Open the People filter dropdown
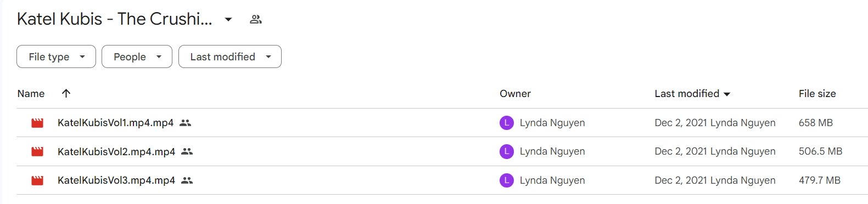 tap(137, 56)
